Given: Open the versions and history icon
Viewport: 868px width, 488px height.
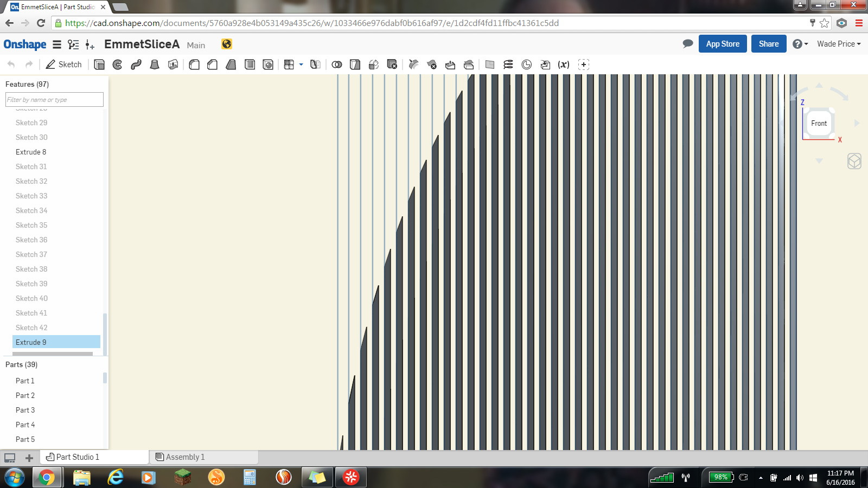Looking at the screenshot, I should 73,44.
